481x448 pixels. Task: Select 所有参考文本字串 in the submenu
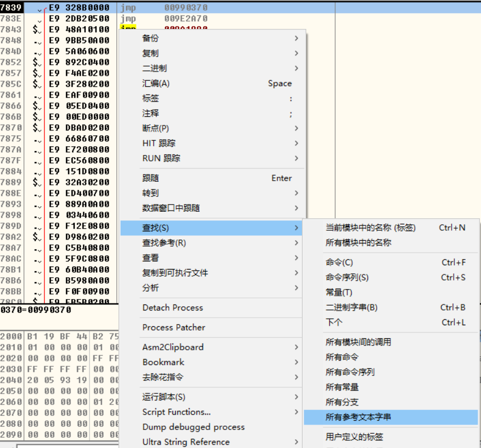pos(358,417)
